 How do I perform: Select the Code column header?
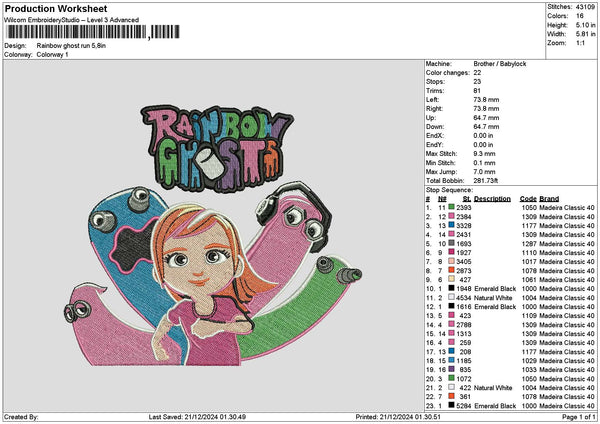pos(528,199)
